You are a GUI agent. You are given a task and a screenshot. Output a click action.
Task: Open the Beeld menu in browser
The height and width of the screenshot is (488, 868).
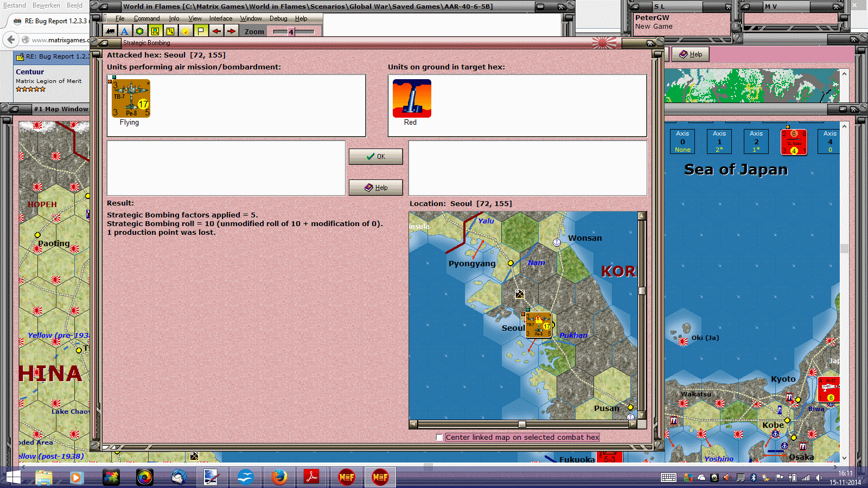coord(74,5)
